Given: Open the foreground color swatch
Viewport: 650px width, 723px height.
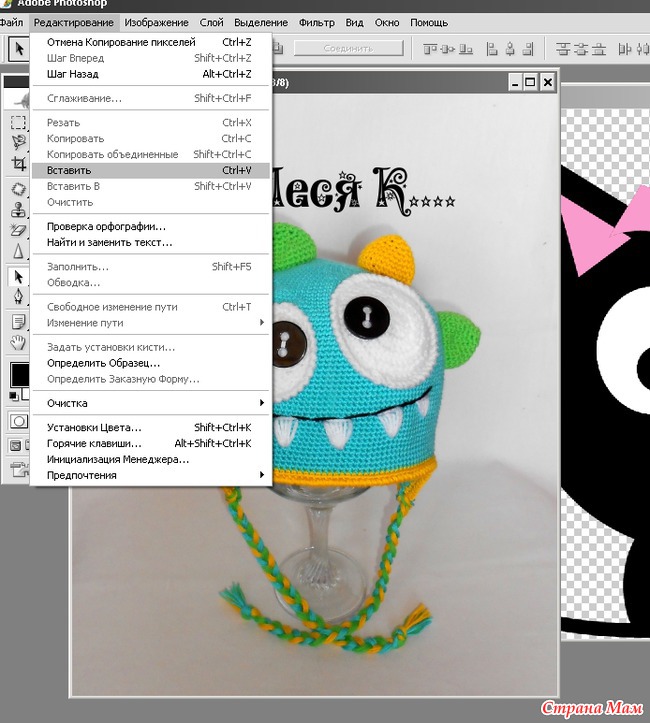Looking at the screenshot, I should point(18,374).
